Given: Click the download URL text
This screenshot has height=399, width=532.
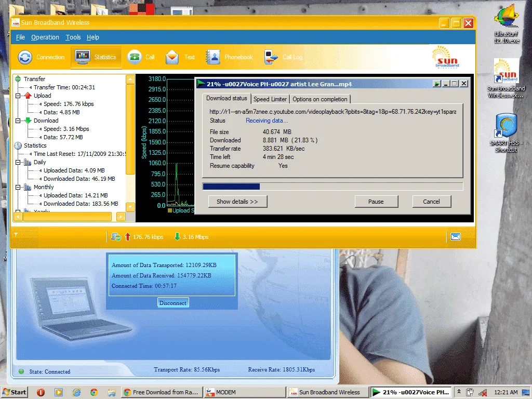Looking at the screenshot, I should [332, 112].
